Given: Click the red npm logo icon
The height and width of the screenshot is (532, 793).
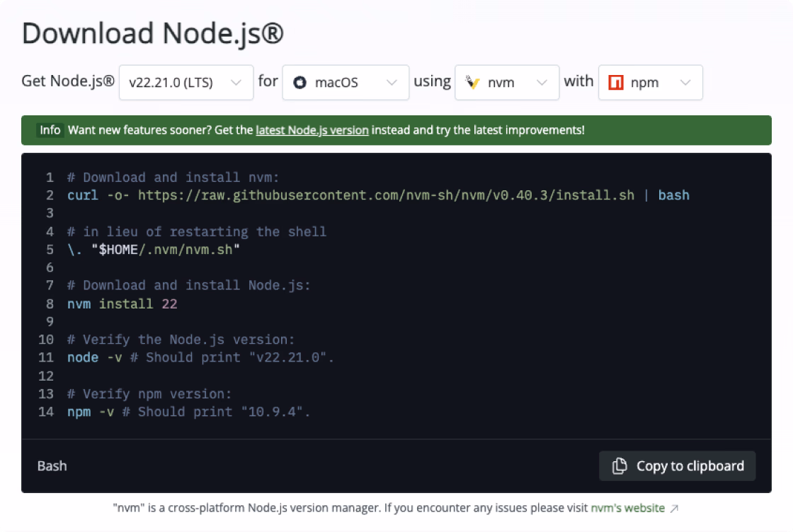Looking at the screenshot, I should (x=615, y=82).
